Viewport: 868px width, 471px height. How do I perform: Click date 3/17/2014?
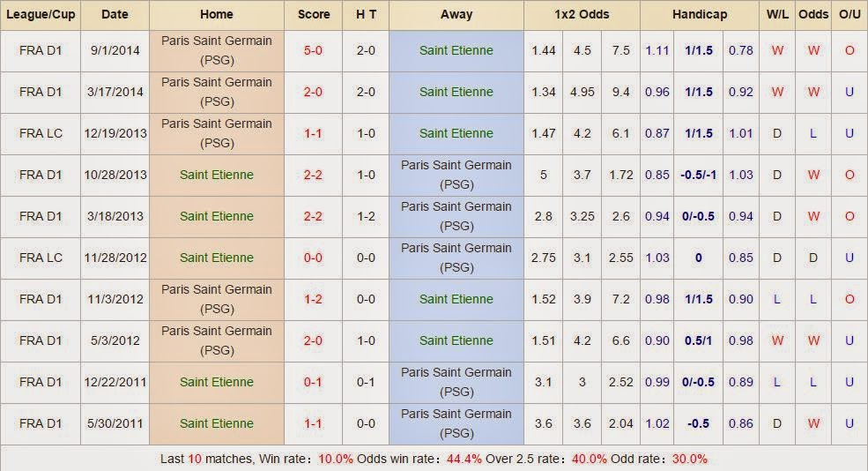(x=115, y=92)
